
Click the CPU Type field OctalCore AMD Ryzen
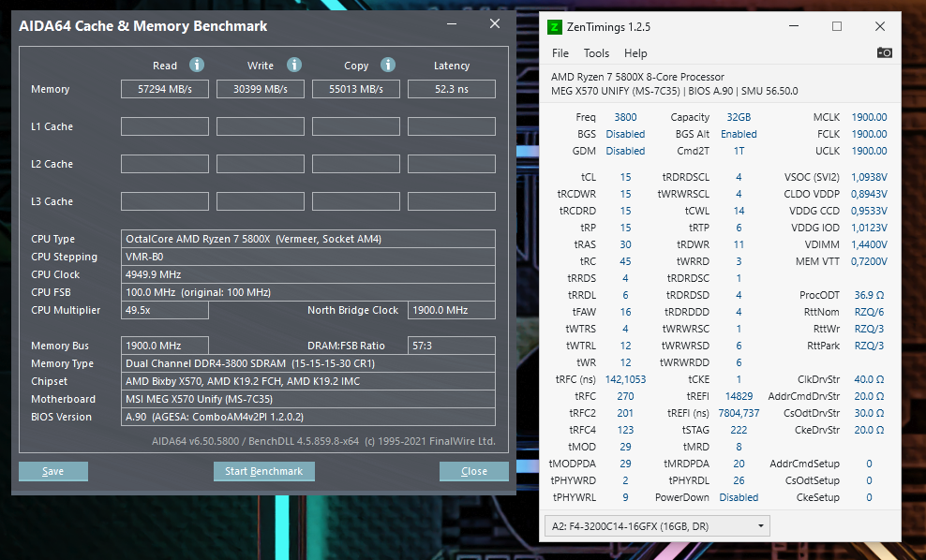tap(308, 239)
